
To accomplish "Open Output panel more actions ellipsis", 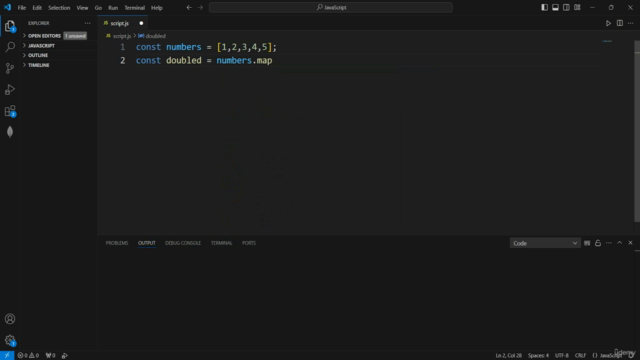I will click(609, 243).
